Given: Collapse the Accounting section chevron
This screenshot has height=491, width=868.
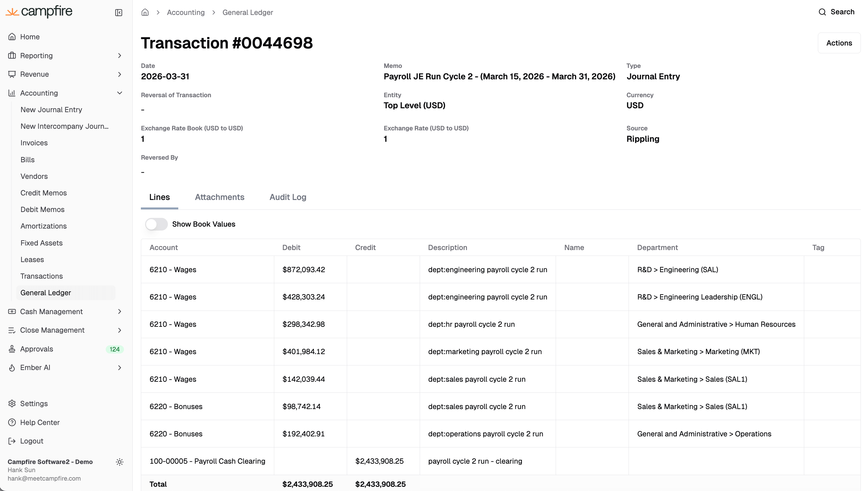Looking at the screenshot, I should point(120,93).
